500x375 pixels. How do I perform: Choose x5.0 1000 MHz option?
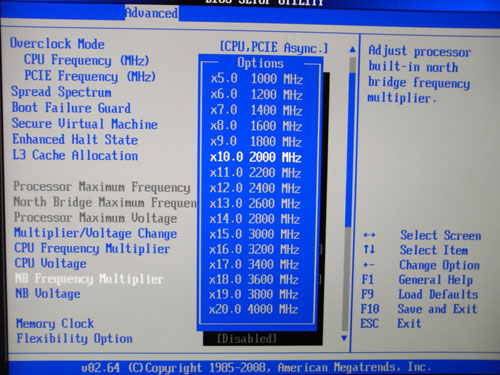pos(257,79)
